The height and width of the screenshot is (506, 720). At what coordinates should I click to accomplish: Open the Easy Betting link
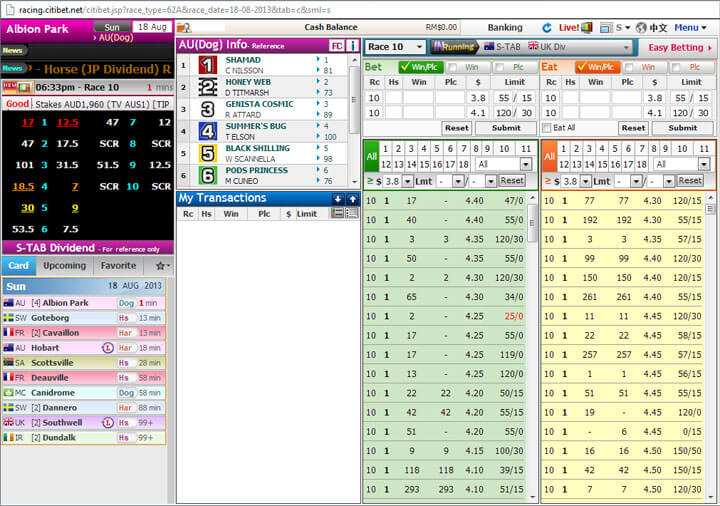678,47
